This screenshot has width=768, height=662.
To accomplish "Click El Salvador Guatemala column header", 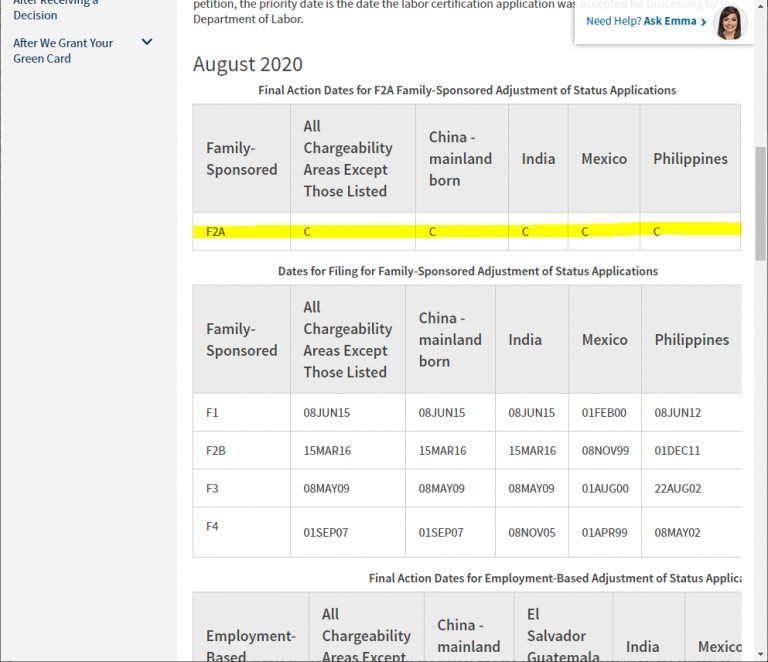I will (x=563, y=635).
